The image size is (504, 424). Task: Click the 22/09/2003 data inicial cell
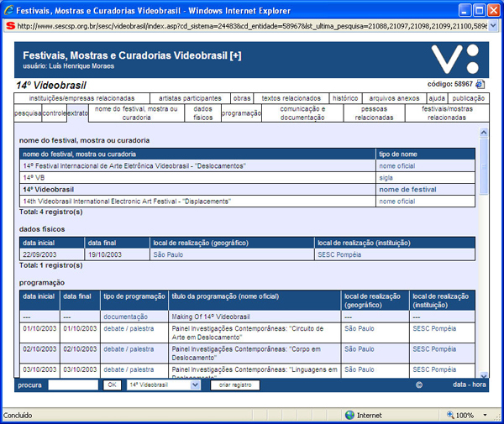tap(52, 254)
